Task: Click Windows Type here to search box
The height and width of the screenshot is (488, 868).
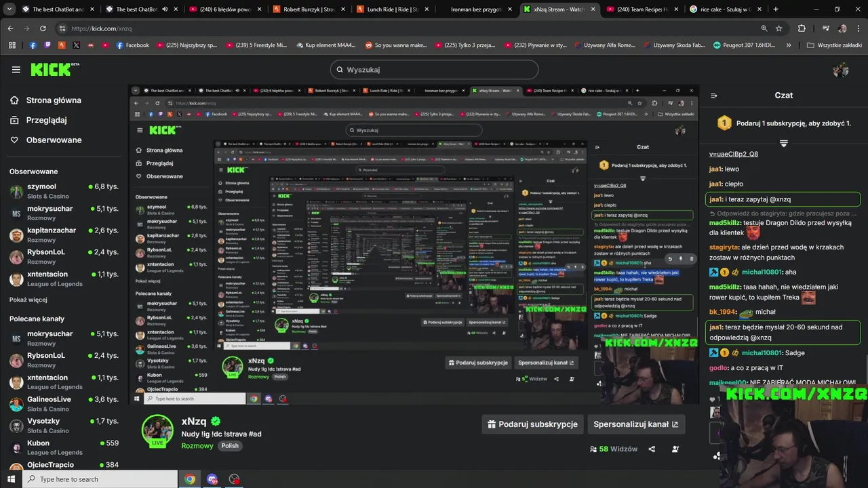Action: [100, 479]
